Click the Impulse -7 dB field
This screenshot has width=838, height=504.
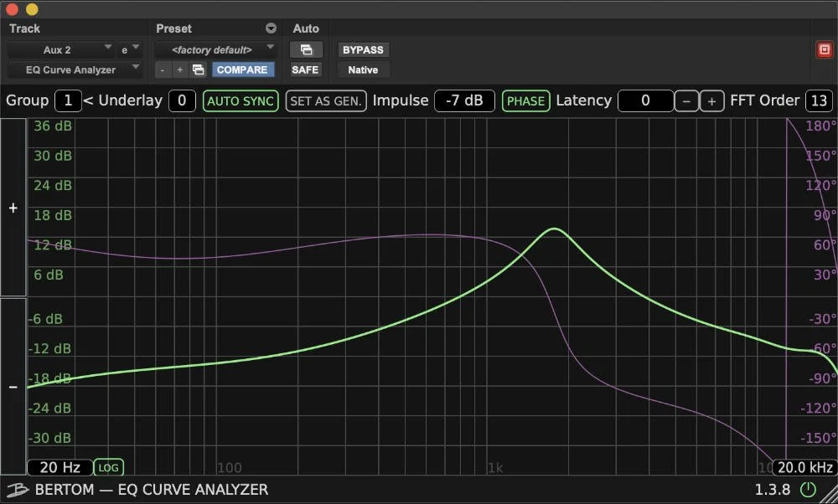(464, 100)
